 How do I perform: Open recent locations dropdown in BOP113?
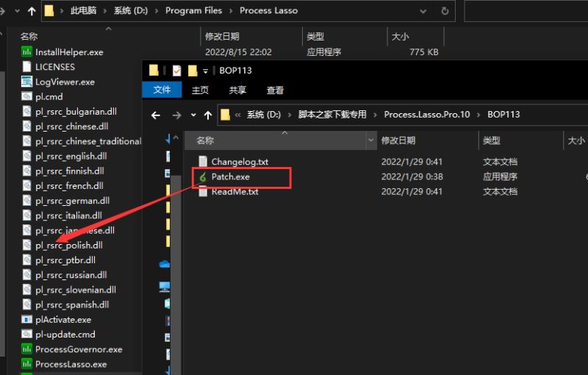(x=193, y=115)
